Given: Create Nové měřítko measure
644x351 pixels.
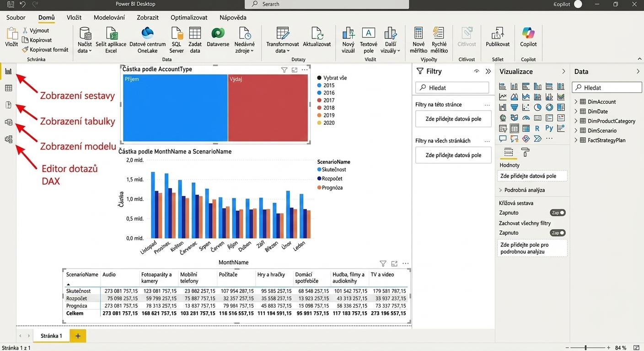Looking at the screenshot, I should (419, 40).
